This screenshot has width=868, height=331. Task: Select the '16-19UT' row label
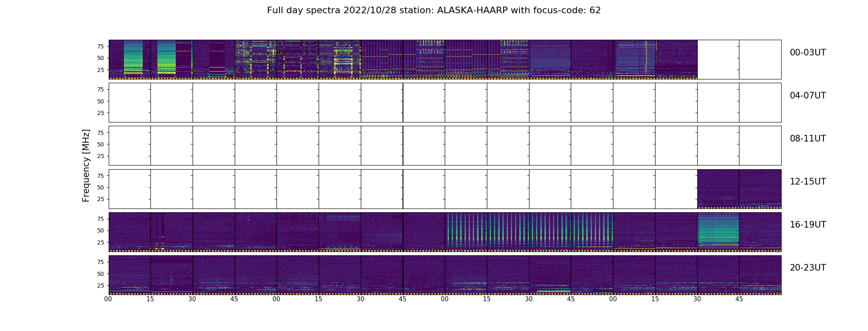(808, 225)
